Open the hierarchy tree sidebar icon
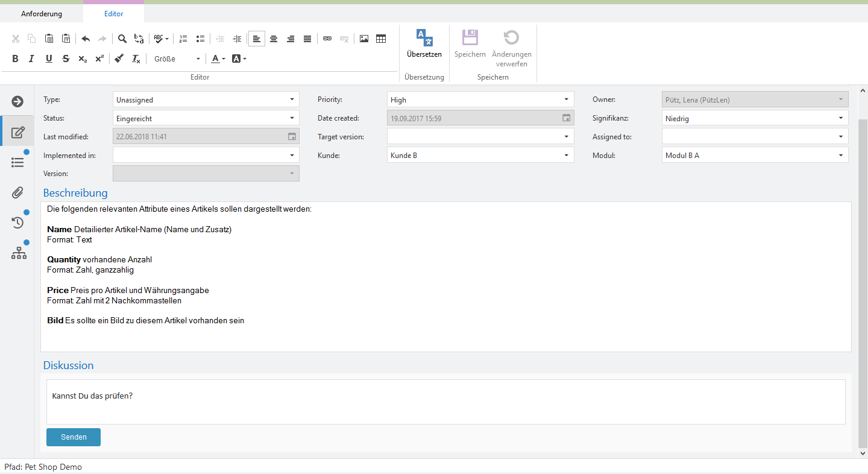 [19, 253]
